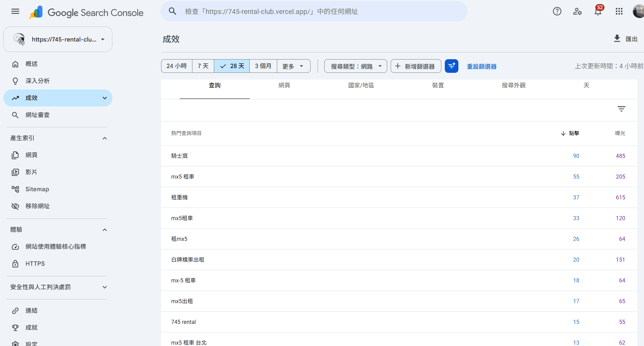Select the 3 個月 date range

(263, 66)
